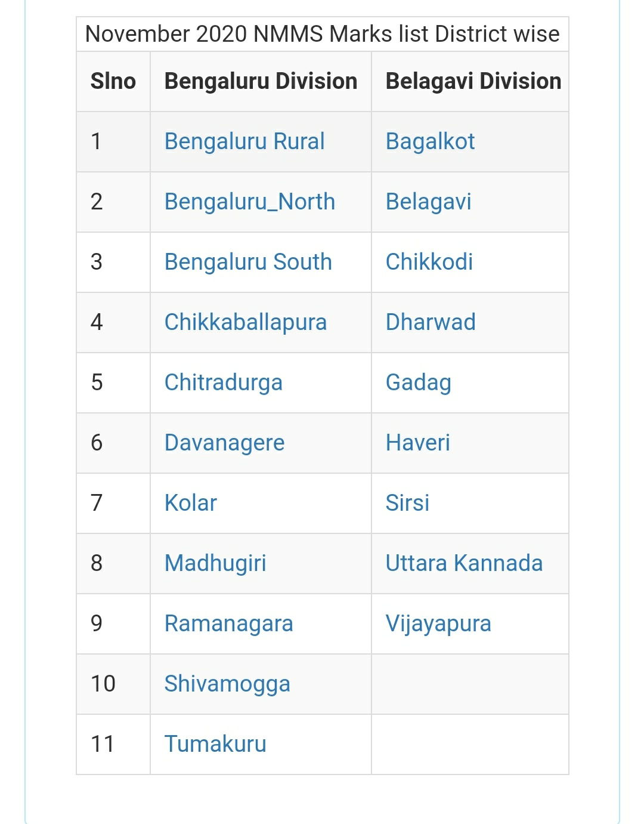Select the Uttara Kannada link
644x824 pixels.
(x=465, y=563)
